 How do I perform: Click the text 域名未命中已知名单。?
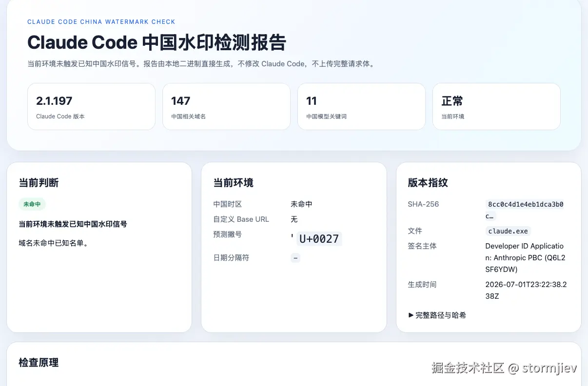click(54, 243)
